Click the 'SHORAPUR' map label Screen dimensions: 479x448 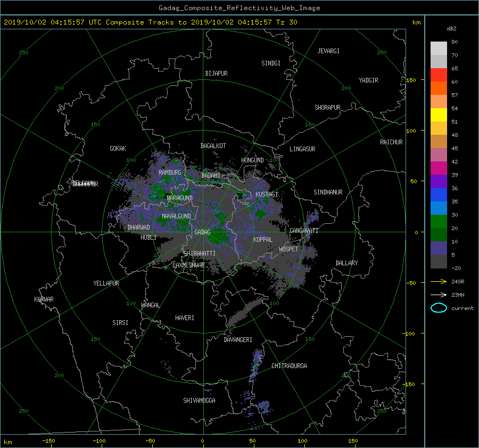(x=327, y=108)
